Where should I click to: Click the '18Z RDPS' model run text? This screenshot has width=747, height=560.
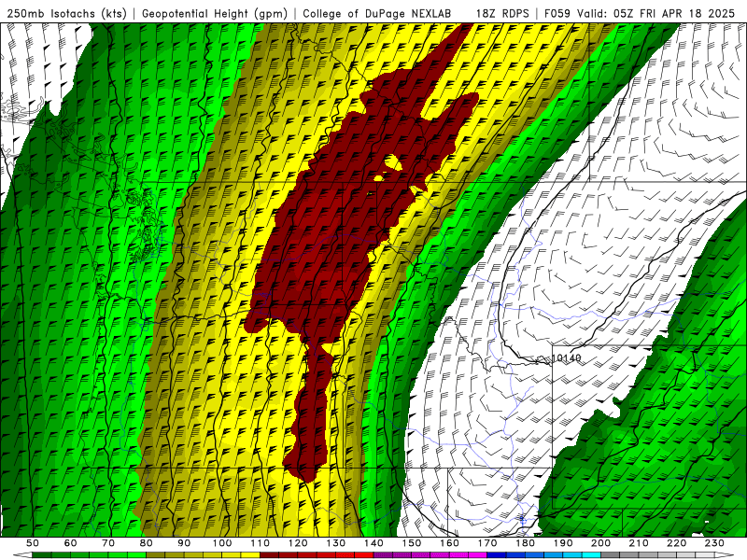coord(502,13)
